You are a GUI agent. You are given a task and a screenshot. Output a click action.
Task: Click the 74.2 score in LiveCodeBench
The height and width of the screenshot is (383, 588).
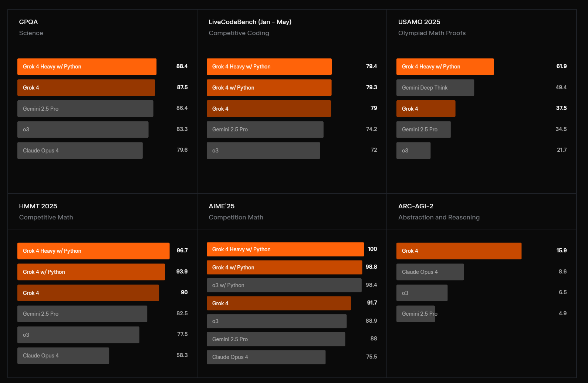click(372, 129)
